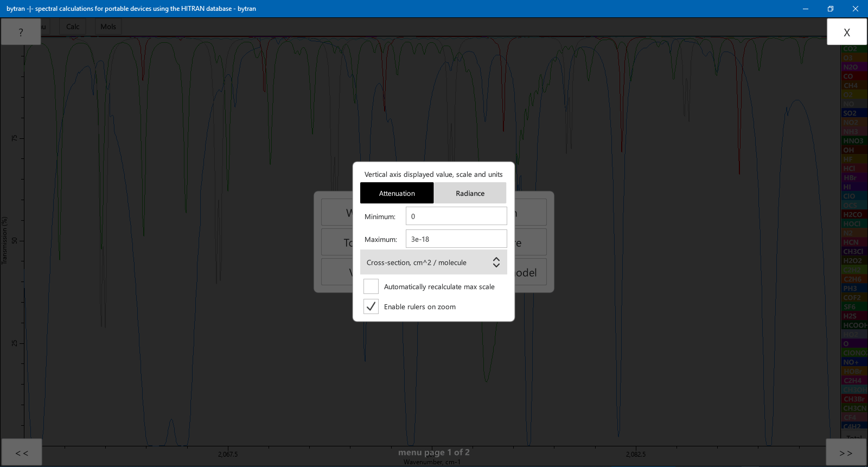This screenshot has height=467, width=868.
Task: Toggle the CH4 molecule entry
Action: coord(854,86)
